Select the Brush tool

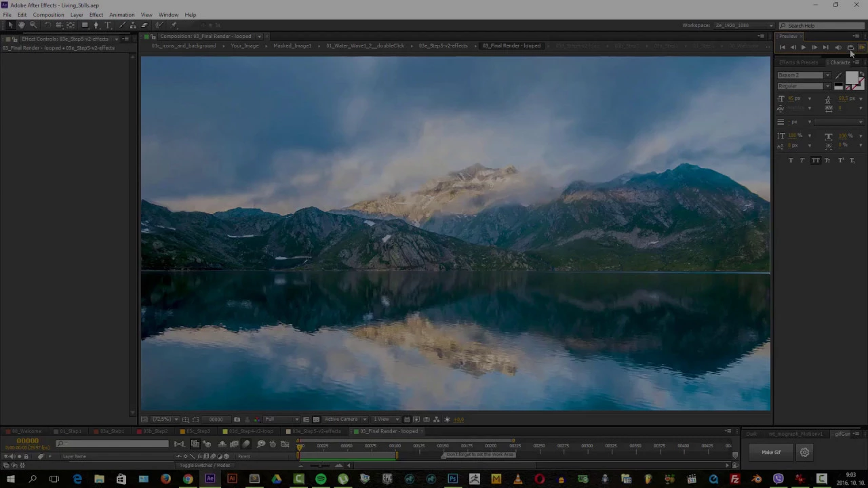[x=123, y=25]
